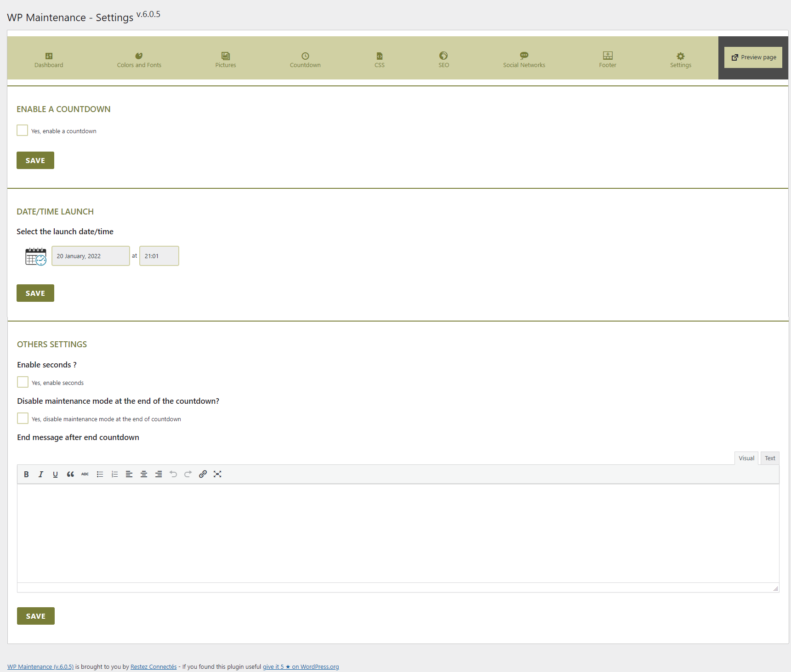This screenshot has height=672, width=791.
Task: Click the Bold icon in editor toolbar
Action: click(x=26, y=474)
